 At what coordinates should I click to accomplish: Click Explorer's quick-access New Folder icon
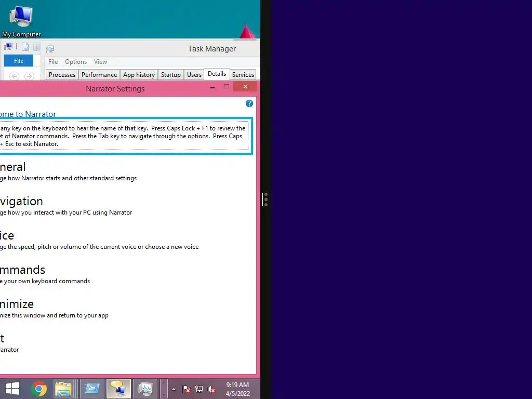[37, 46]
